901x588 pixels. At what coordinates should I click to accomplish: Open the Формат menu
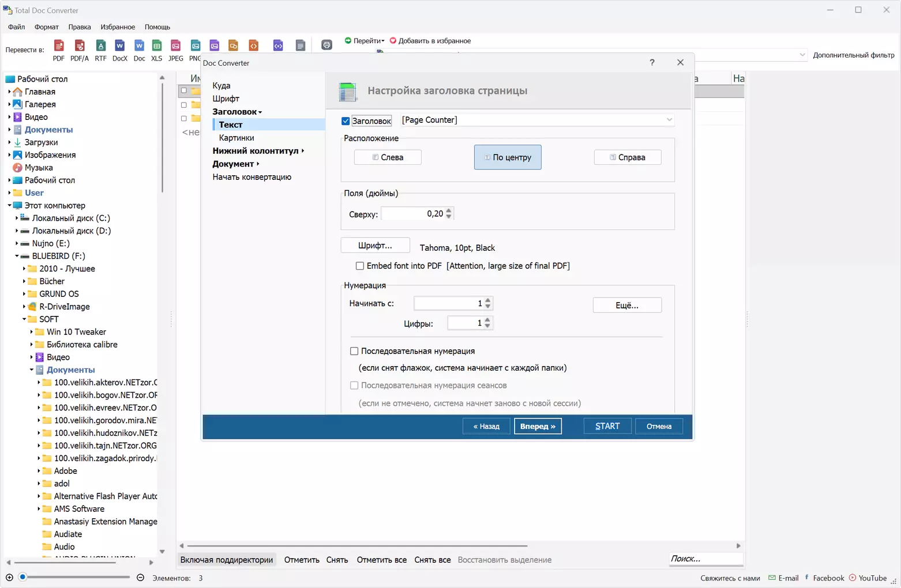[47, 27]
